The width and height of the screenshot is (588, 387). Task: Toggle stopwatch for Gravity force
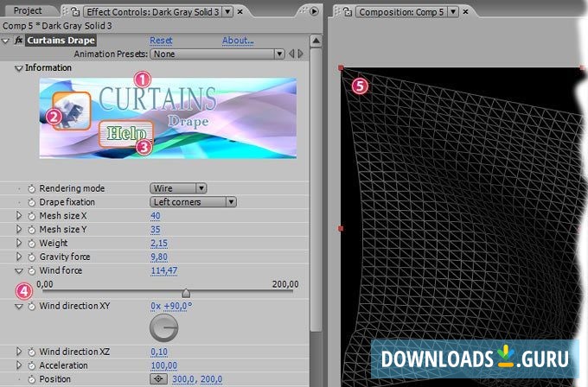(31, 257)
